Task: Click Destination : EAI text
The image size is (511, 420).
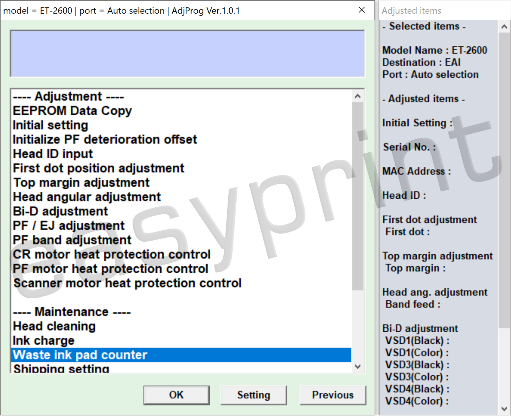Action: click(421, 63)
